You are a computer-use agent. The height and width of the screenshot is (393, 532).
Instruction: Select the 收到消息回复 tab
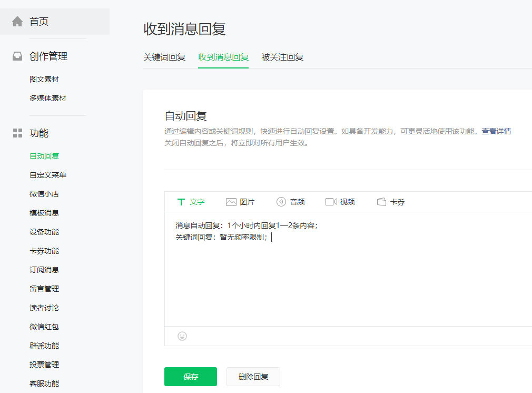[x=223, y=57]
